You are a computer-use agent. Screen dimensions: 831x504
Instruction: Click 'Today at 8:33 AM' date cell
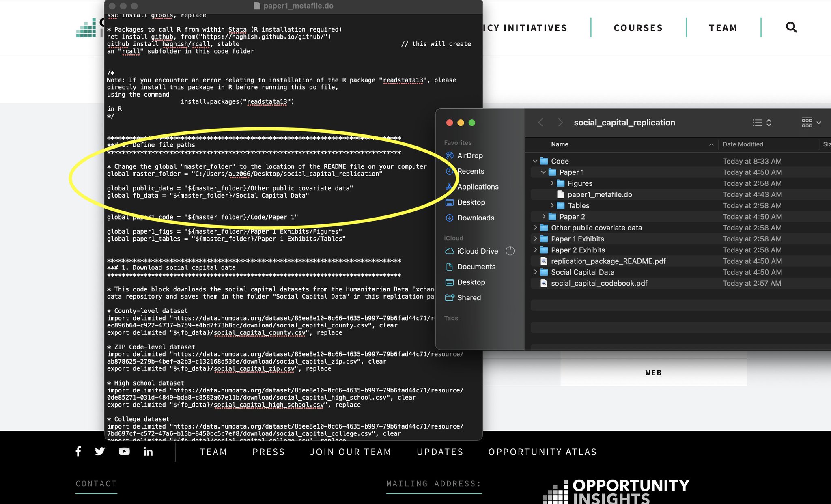tap(752, 161)
